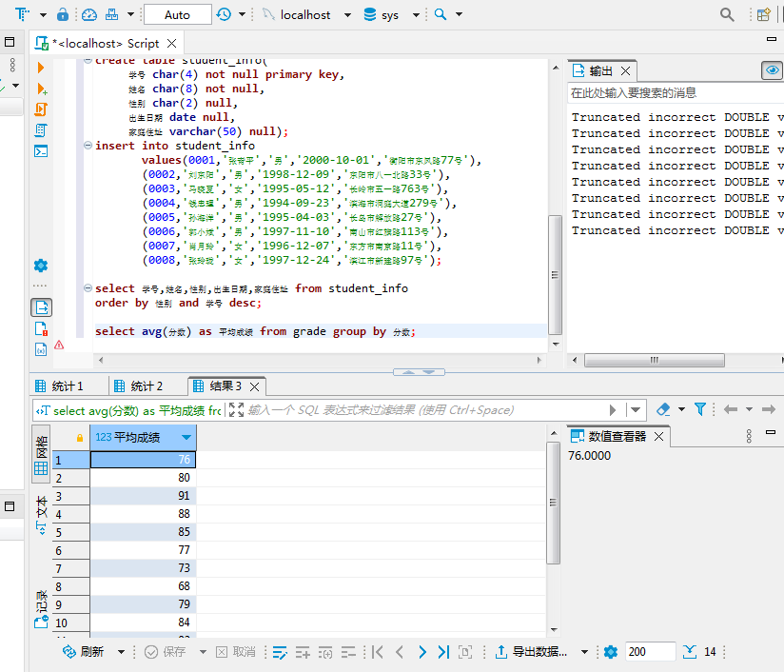
Task: Open the Auto commit mode dropdown
Action: click(x=177, y=14)
